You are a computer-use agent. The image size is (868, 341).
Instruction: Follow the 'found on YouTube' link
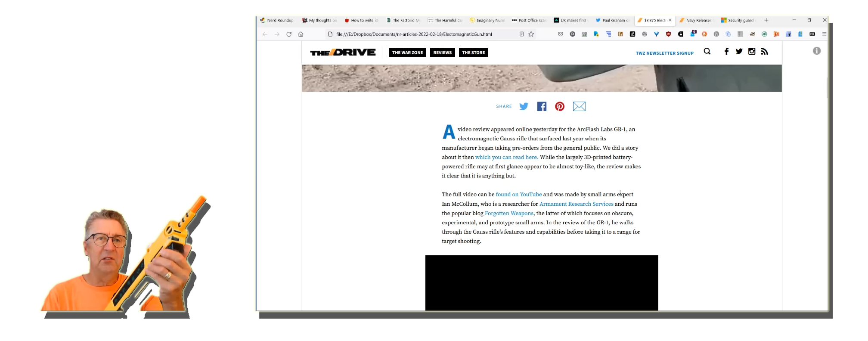[x=519, y=195]
